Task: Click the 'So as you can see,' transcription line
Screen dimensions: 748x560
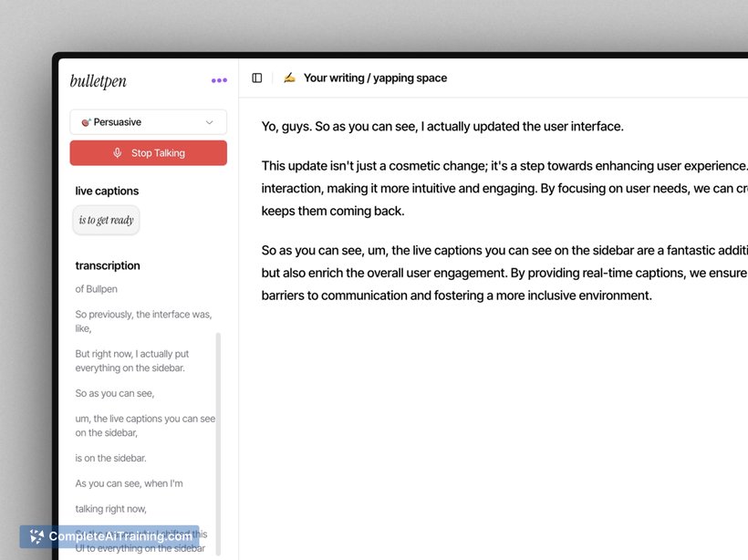Action: point(115,393)
